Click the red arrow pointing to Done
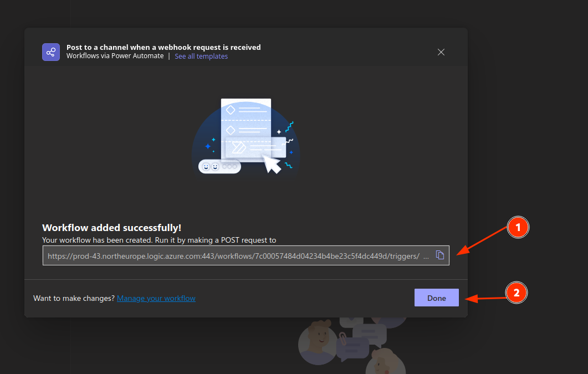 pos(485,298)
